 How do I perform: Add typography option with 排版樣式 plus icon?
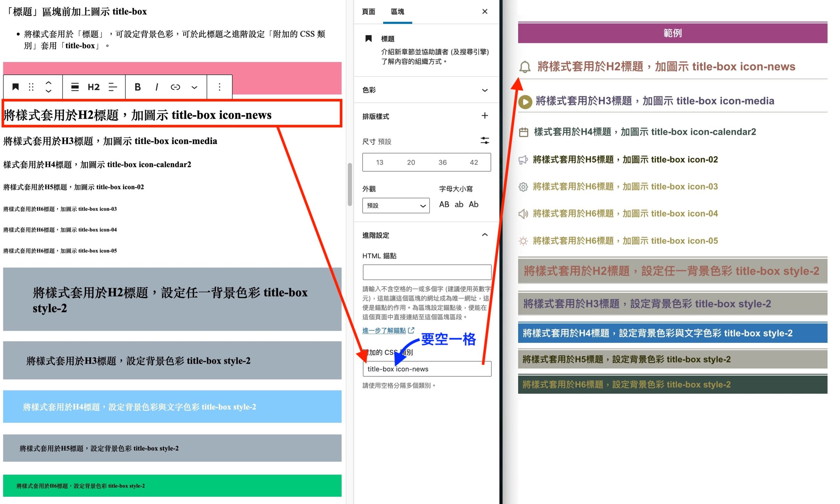click(x=485, y=116)
